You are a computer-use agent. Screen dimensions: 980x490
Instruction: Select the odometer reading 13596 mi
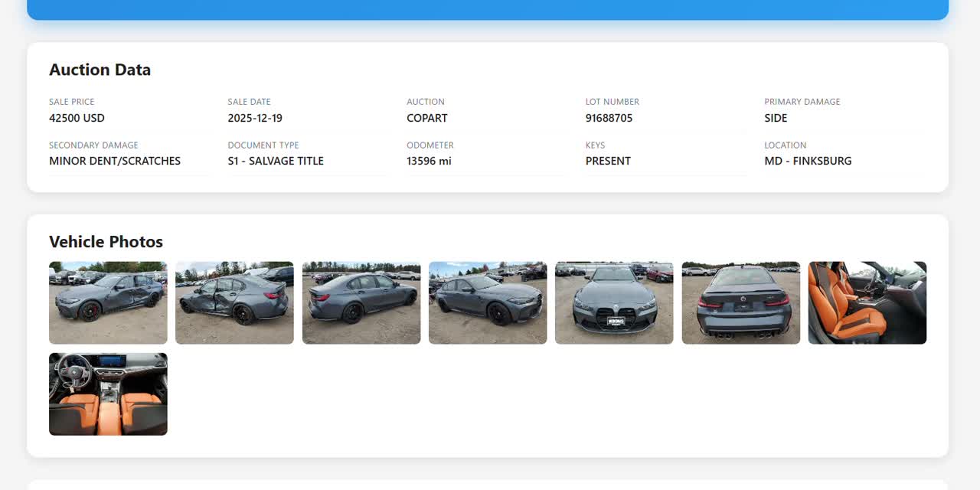pyautogui.click(x=429, y=161)
